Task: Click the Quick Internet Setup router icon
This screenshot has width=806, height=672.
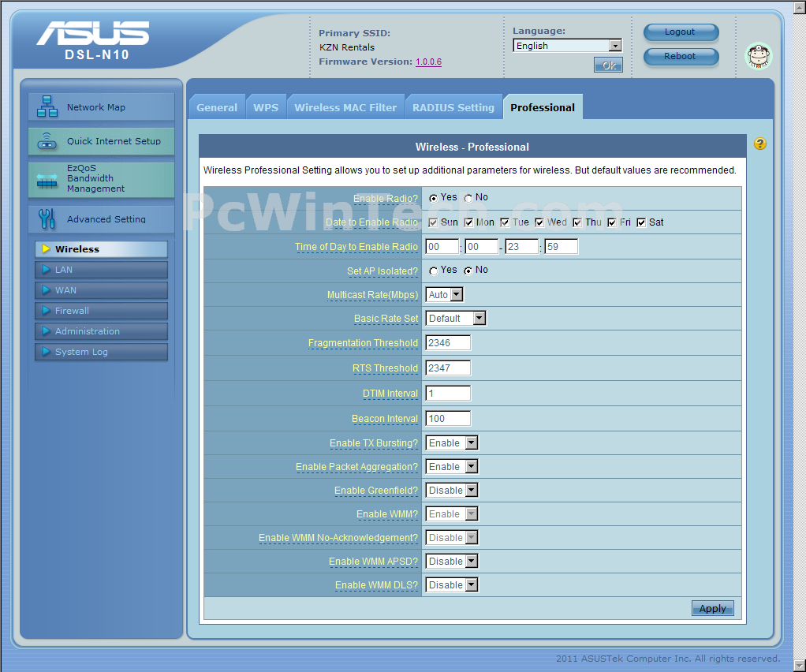Action: click(x=47, y=142)
